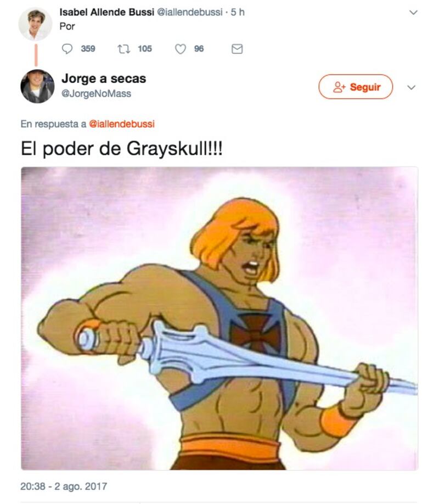The height and width of the screenshot is (504, 439).
Task: Click the 20:38 - 2 ago. 2017 timestamp
Action: (x=64, y=486)
